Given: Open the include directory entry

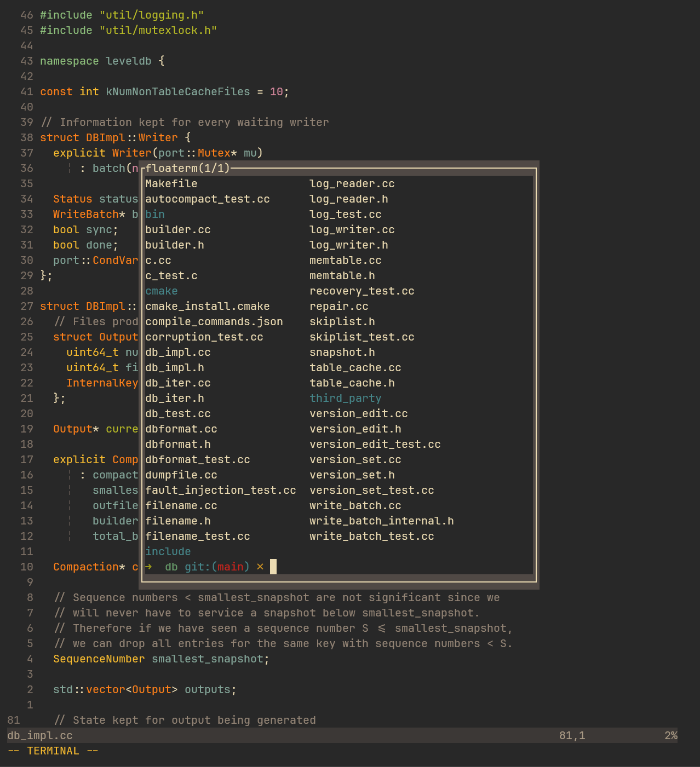Looking at the screenshot, I should 168,551.
